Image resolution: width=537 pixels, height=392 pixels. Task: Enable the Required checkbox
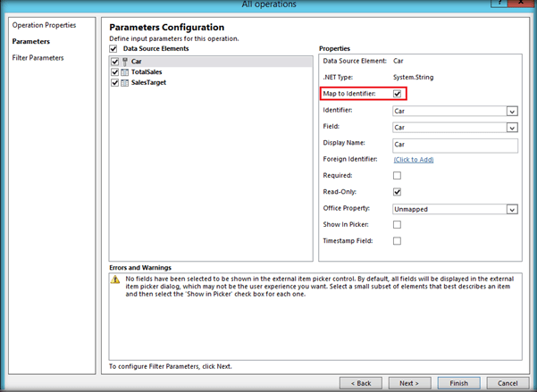tap(398, 176)
